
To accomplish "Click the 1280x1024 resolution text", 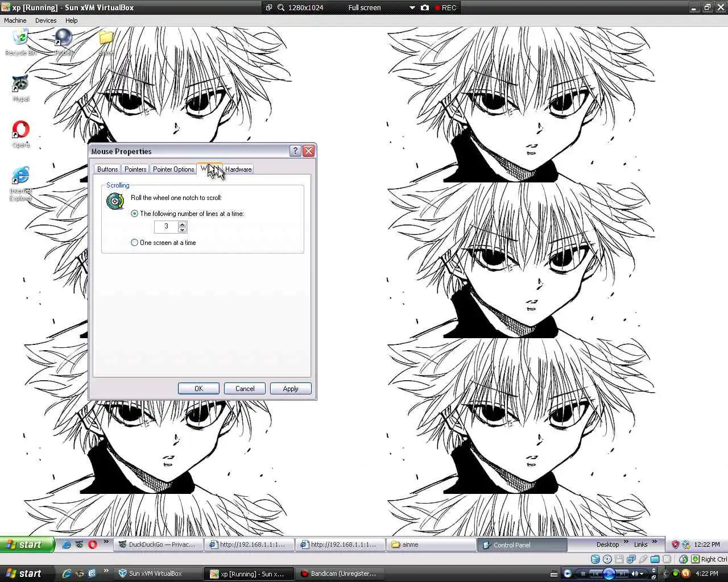I will pyautogui.click(x=305, y=7).
